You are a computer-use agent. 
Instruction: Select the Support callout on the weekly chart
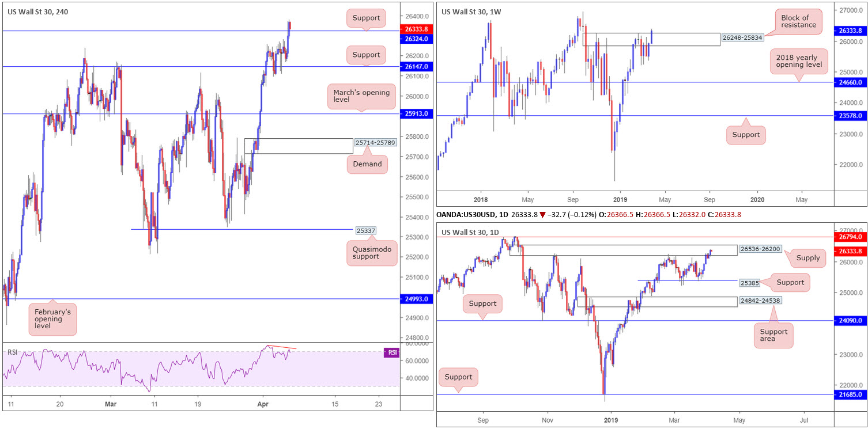click(746, 135)
